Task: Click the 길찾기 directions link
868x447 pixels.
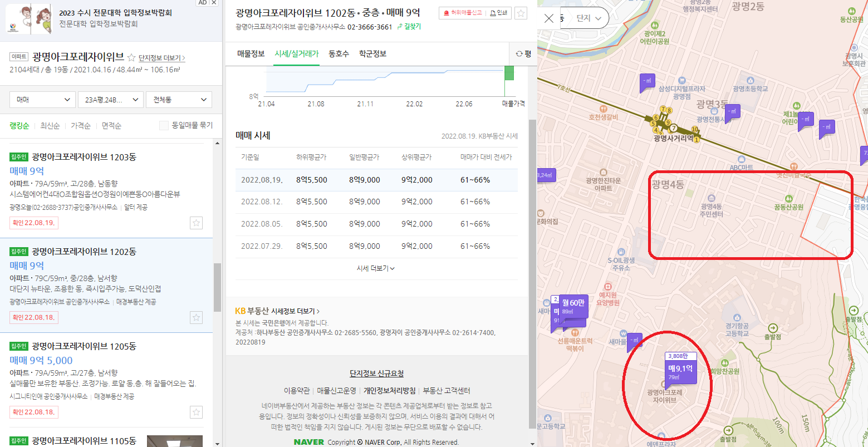Action: pyautogui.click(x=409, y=27)
